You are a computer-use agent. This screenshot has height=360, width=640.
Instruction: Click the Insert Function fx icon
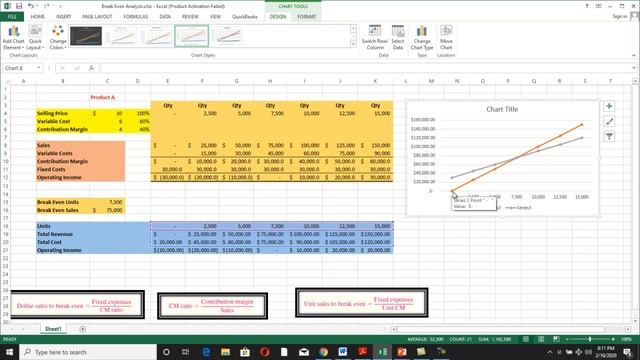pos(91,68)
